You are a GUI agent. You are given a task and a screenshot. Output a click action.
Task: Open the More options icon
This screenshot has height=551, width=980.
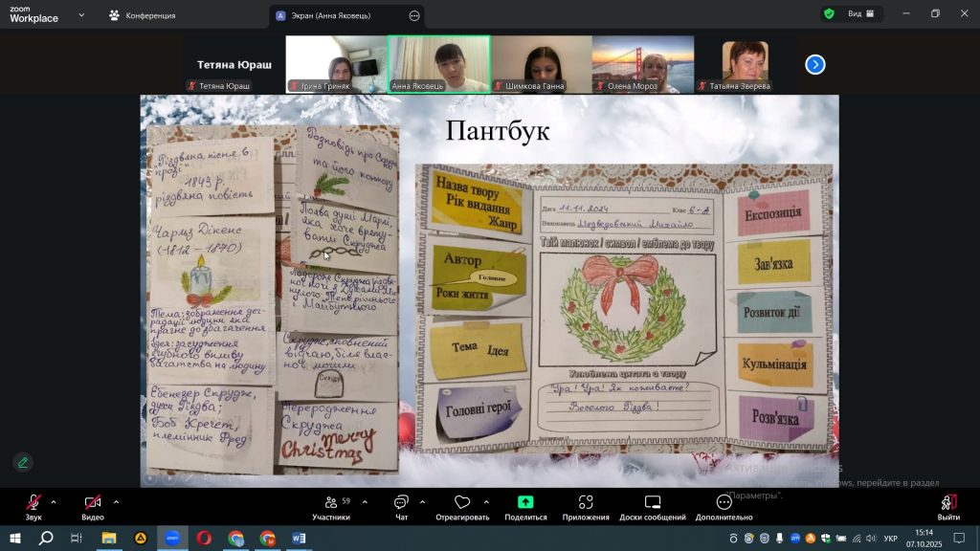[x=724, y=502]
